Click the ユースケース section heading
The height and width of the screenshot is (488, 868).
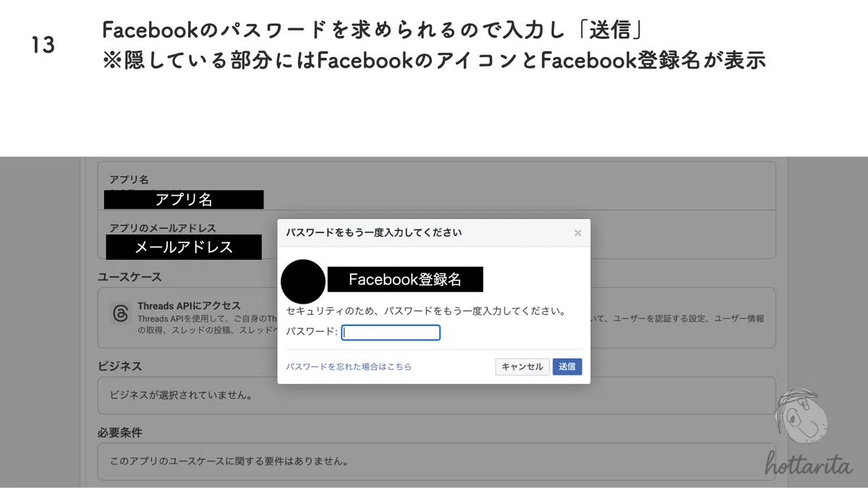129,277
